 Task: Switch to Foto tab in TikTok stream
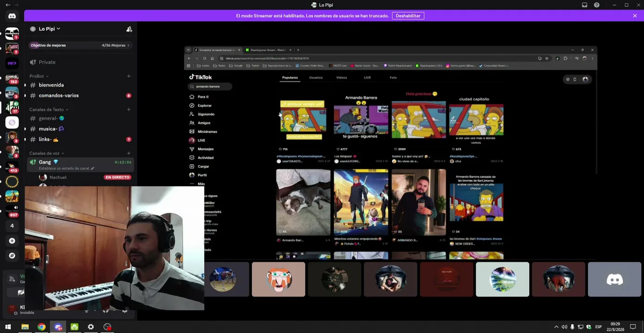393,78
